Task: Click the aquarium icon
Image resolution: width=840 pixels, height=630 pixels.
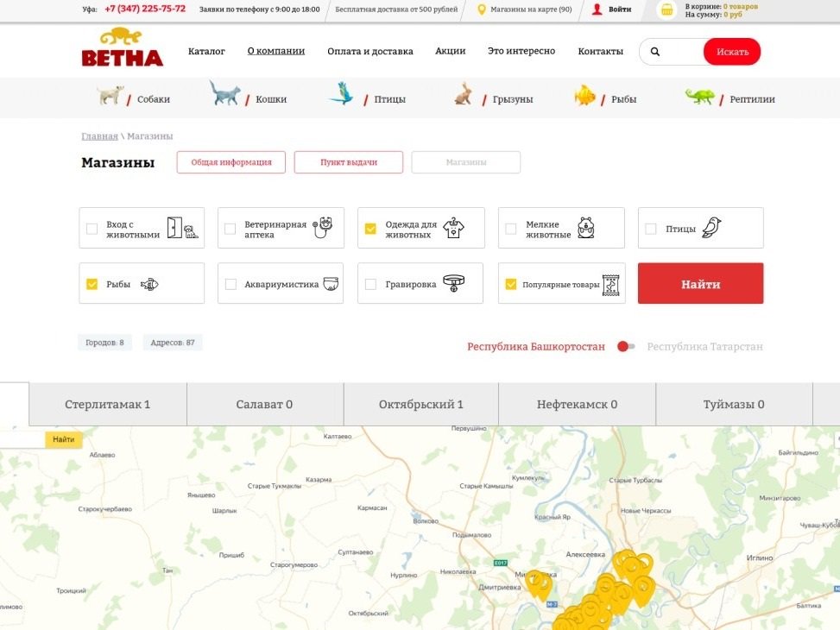Action: [x=331, y=284]
